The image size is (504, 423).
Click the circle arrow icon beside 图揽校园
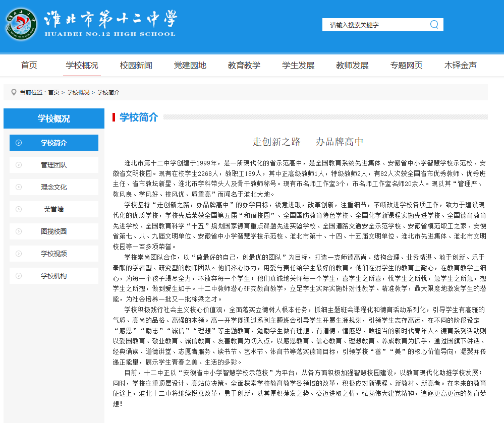click(x=19, y=231)
